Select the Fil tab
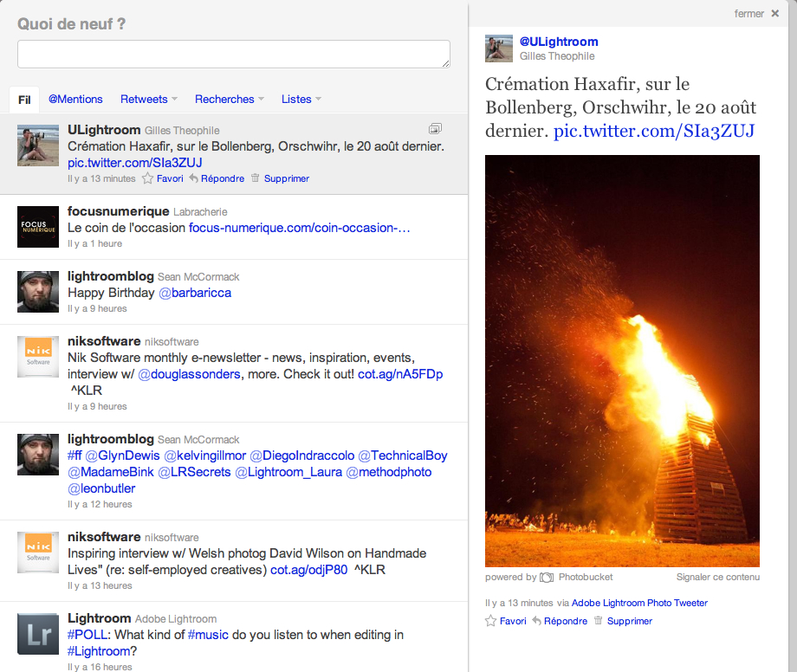Viewport: 797px width, 672px height. [24, 100]
